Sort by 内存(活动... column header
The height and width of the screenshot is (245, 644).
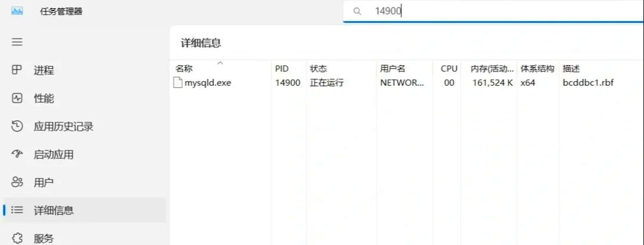492,69
